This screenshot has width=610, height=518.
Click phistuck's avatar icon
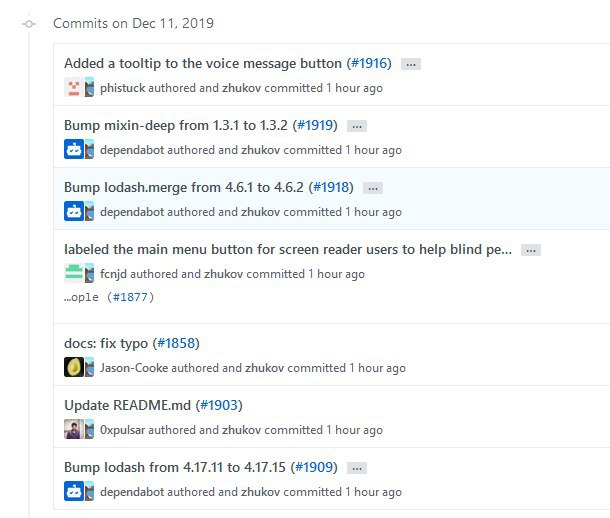click(x=72, y=88)
